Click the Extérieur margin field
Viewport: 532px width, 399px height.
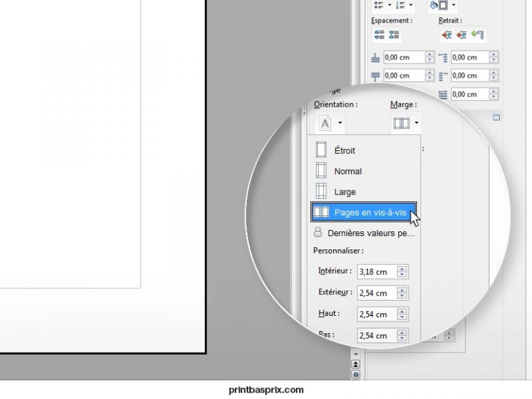pyautogui.click(x=377, y=293)
